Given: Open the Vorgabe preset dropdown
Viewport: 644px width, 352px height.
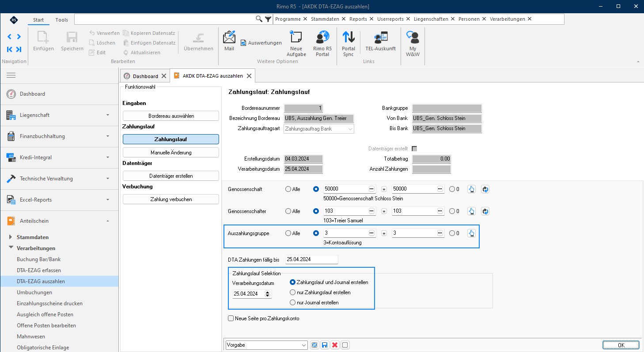Looking at the screenshot, I should point(266,345).
